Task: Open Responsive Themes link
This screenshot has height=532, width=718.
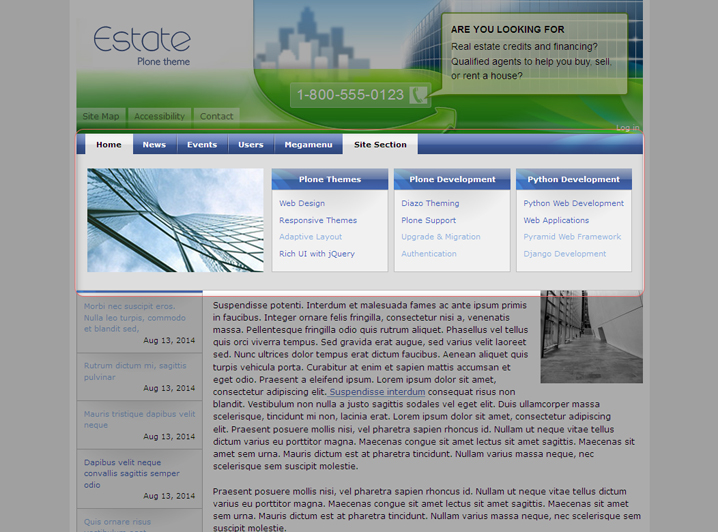Action: (318, 220)
